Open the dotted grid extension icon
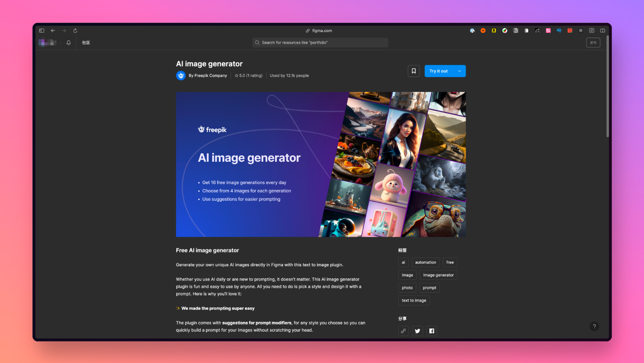 point(581,31)
